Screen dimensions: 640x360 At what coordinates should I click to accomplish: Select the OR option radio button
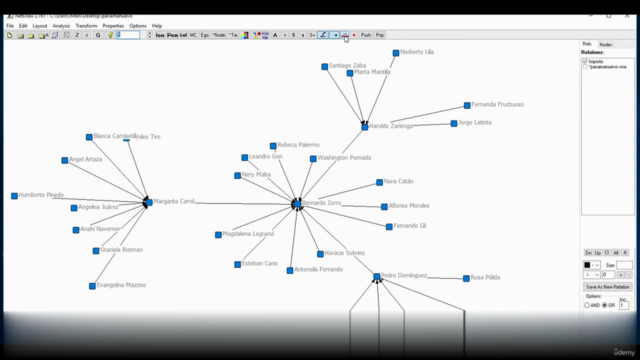click(604, 305)
